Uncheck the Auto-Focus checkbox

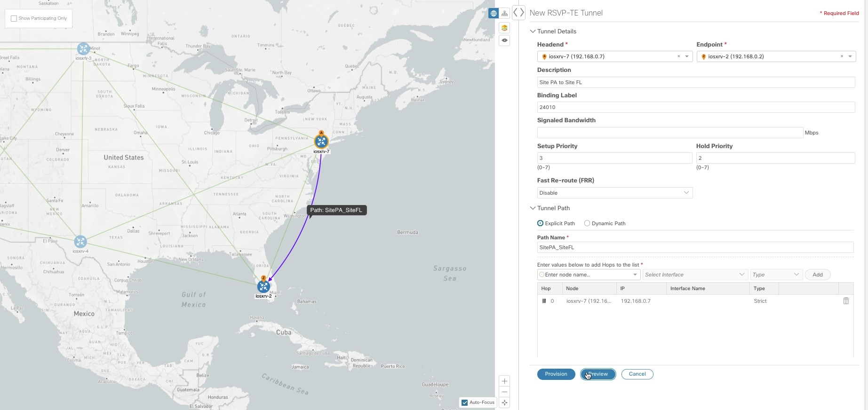coord(465,402)
